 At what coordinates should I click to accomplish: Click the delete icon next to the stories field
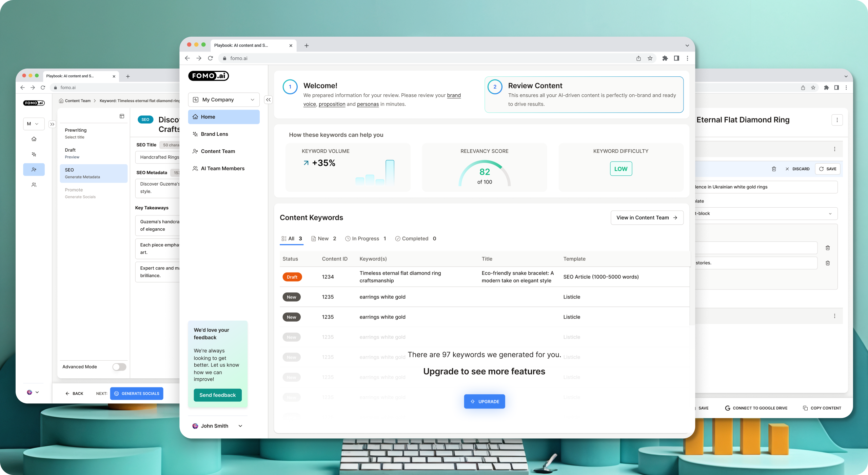(828, 263)
